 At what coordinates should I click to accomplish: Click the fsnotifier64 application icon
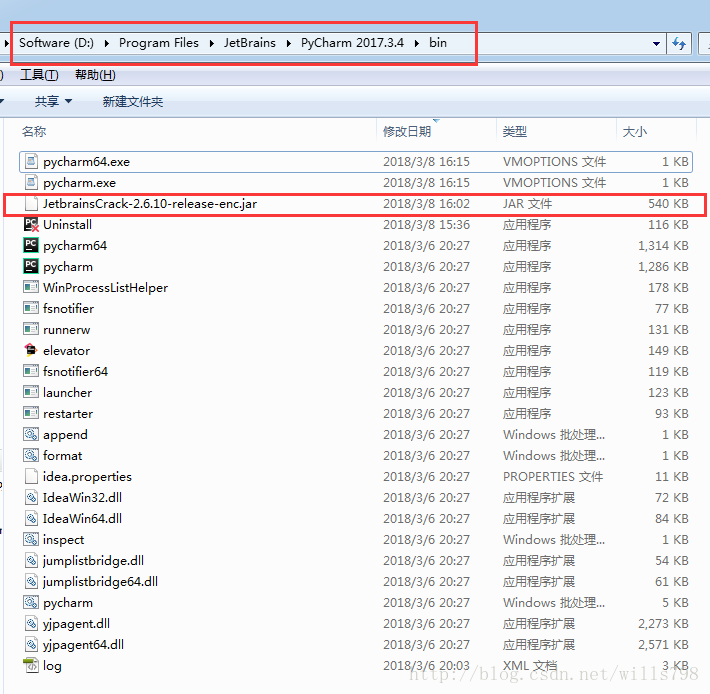tap(31, 371)
